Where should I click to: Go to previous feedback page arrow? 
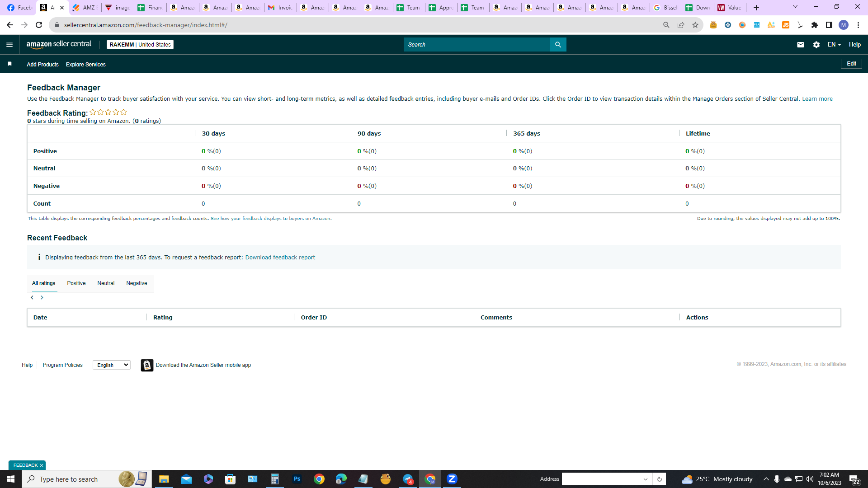pyautogui.click(x=32, y=297)
